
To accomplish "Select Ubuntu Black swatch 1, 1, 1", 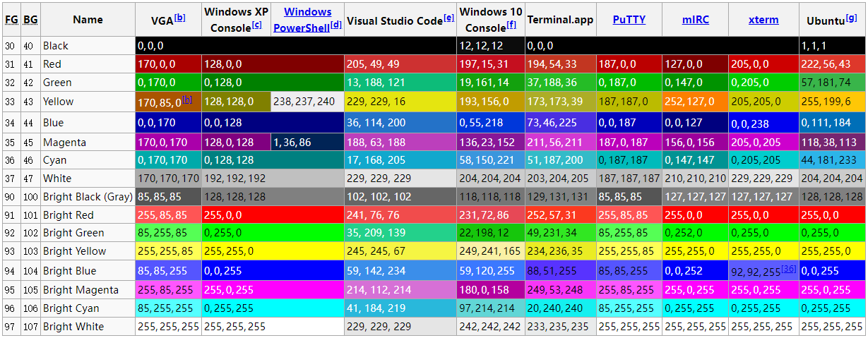I will click(x=832, y=46).
